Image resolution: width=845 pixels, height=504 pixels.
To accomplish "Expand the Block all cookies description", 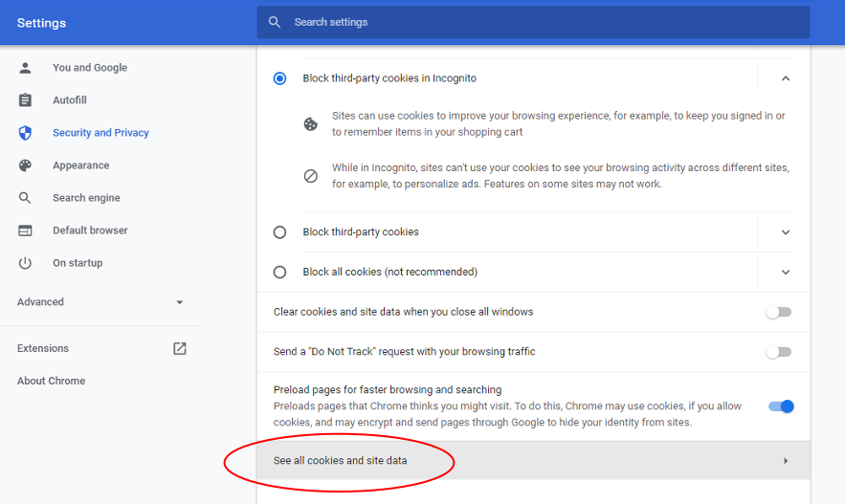I will point(786,273).
